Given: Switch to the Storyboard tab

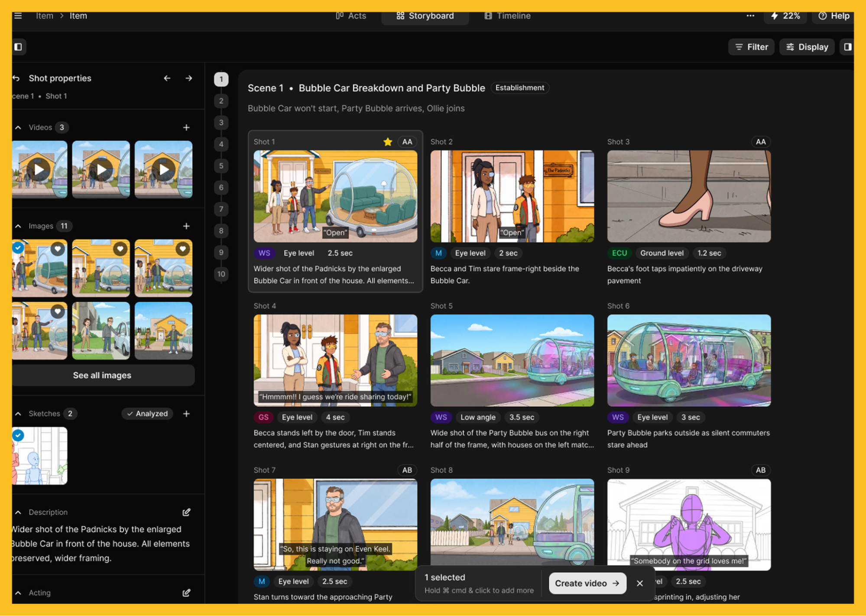Looking at the screenshot, I should pyautogui.click(x=425, y=16).
